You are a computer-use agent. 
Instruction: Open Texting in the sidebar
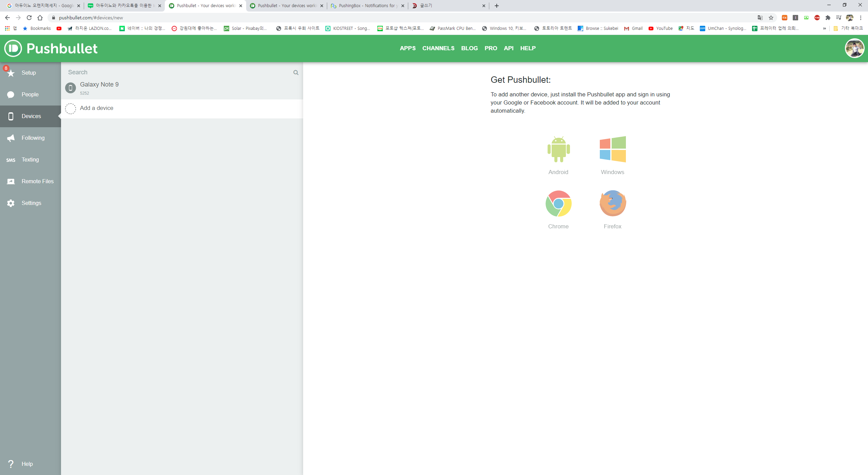[x=30, y=159]
